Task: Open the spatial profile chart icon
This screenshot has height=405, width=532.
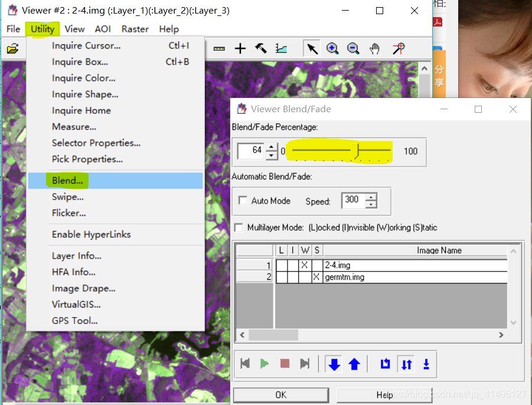Action: (281, 49)
